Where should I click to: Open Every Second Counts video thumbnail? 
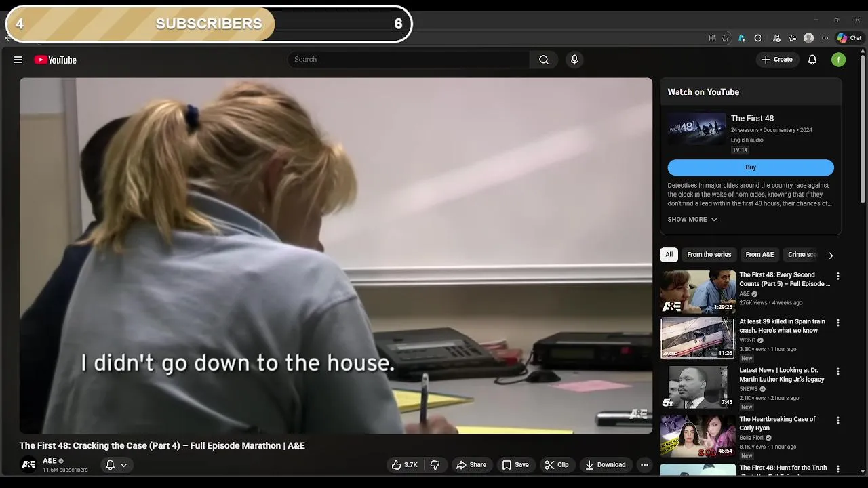698,291
